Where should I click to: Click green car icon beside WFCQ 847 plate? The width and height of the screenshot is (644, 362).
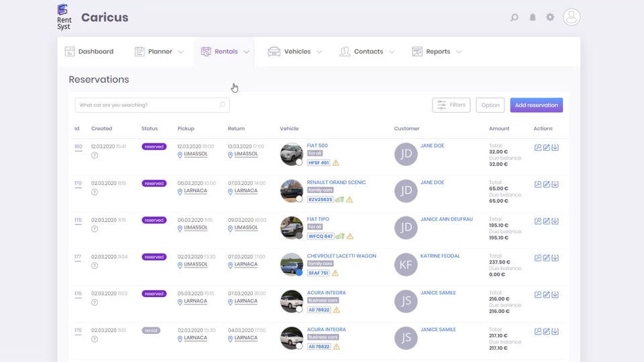[x=339, y=237]
